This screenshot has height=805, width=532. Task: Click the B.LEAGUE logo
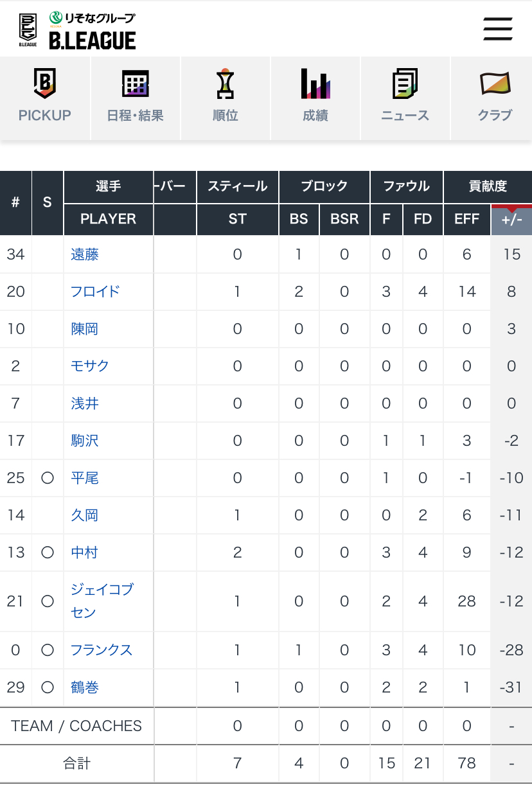click(77, 31)
